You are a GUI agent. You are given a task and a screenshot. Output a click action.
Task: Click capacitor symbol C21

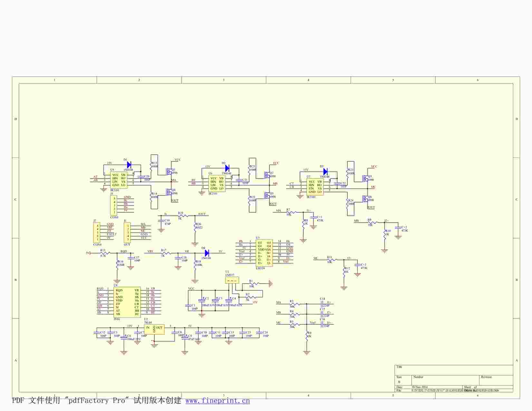point(239,180)
